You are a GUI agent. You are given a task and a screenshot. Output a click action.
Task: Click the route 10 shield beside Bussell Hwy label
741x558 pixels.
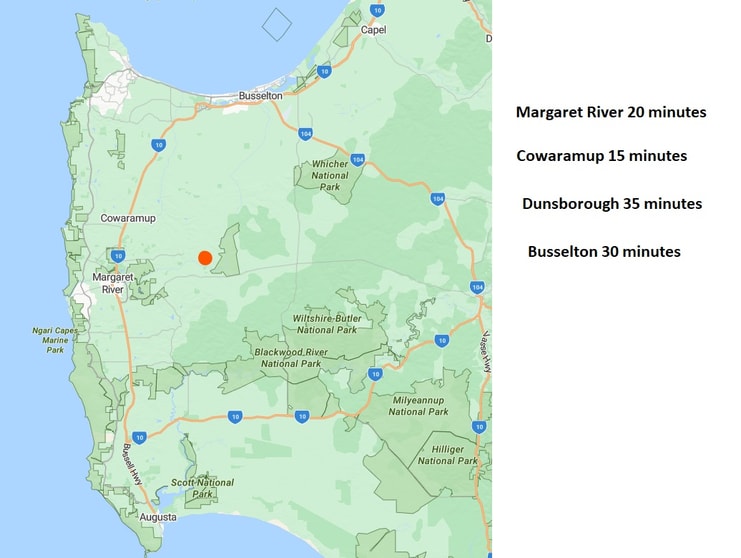click(139, 438)
